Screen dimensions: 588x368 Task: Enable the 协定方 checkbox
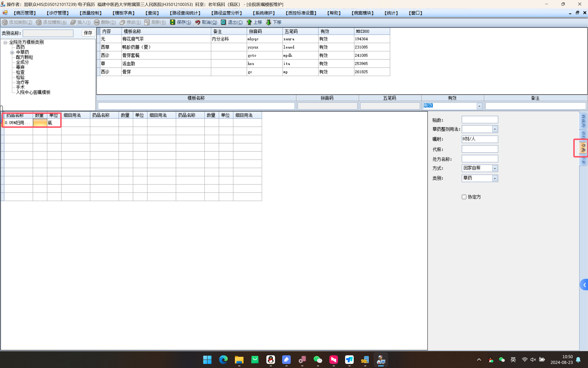464,197
